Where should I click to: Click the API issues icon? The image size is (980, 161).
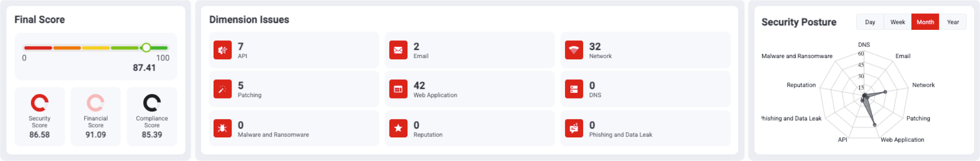coord(223,50)
